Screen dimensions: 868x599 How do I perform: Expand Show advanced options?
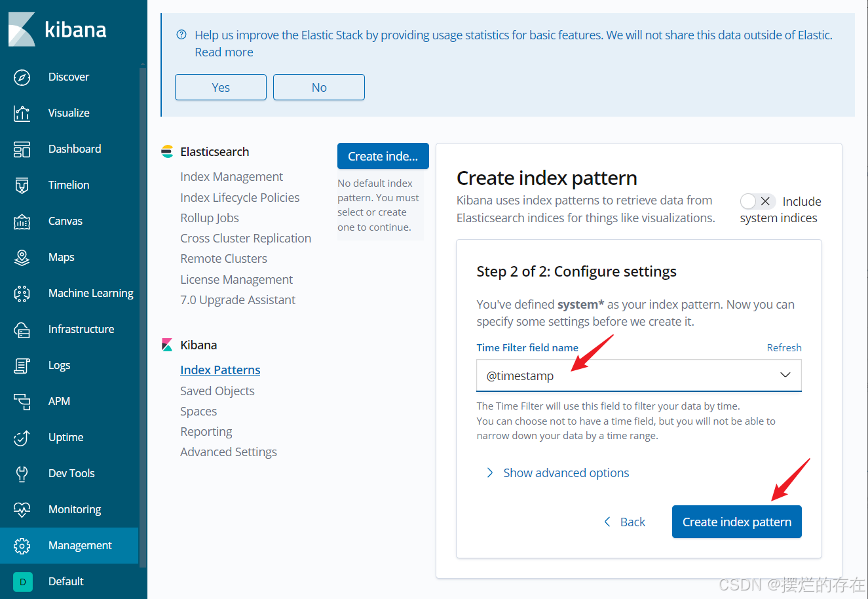pos(557,473)
